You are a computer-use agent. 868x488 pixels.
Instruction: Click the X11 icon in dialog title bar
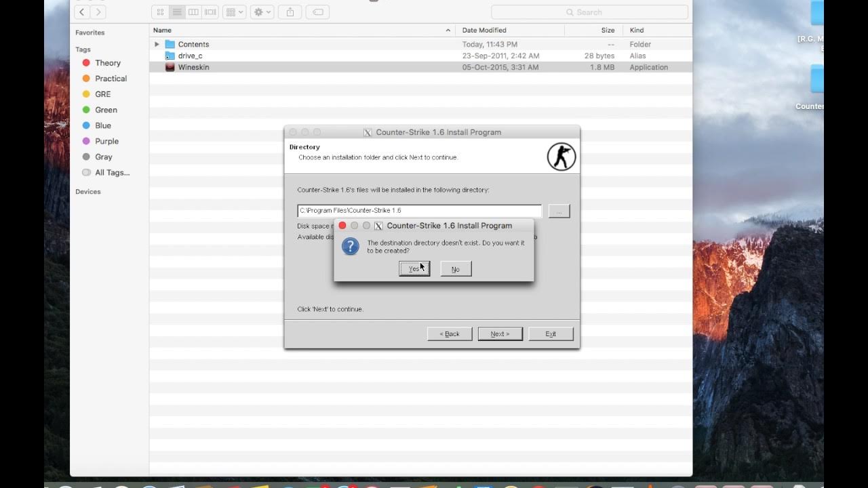(x=378, y=226)
